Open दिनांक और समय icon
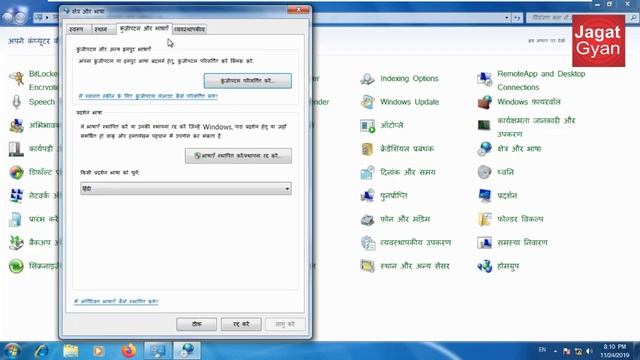 [367, 172]
